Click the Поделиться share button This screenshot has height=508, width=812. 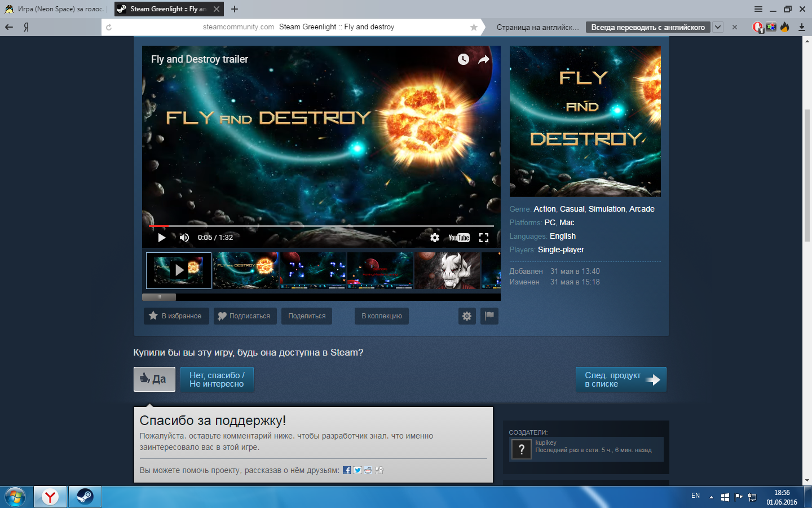(x=307, y=316)
